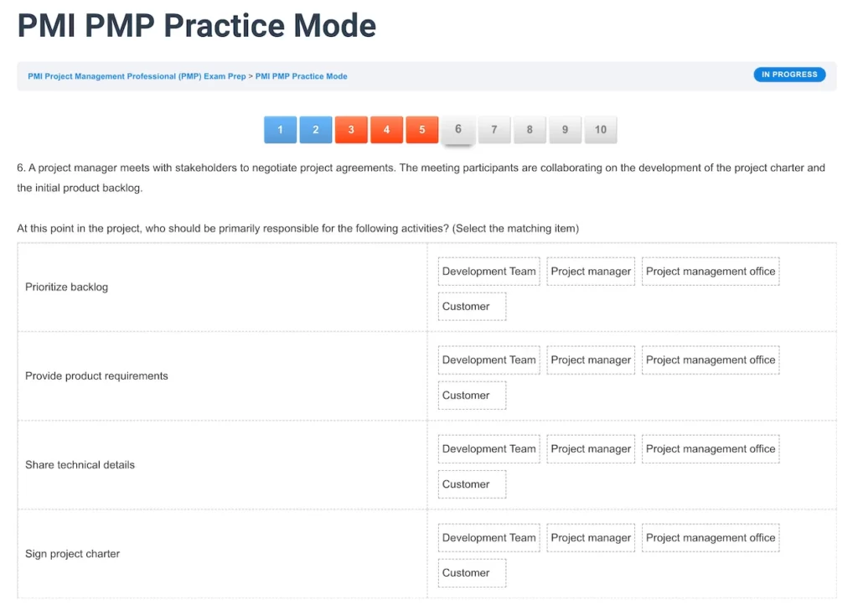Viewport: 858px width, 616px height.
Task: Reopen the current question 6
Action: [x=458, y=130]
